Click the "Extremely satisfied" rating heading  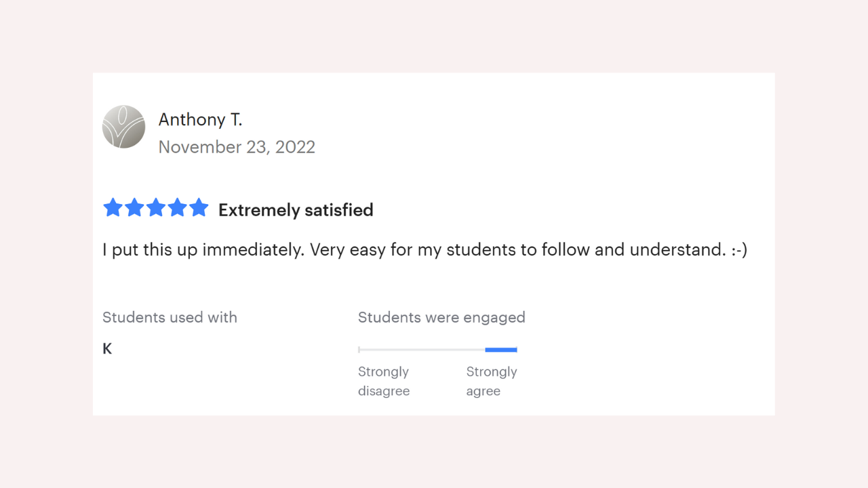click(x=296, y=210)
